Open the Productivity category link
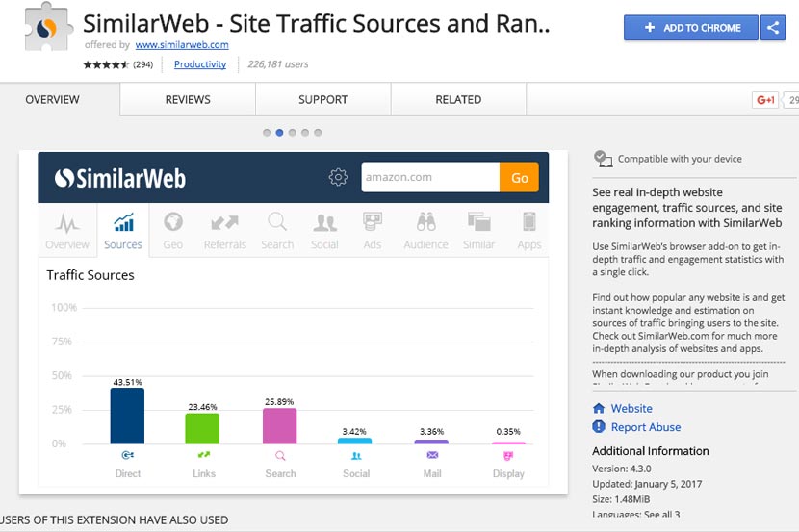 [x=200, y=64]
